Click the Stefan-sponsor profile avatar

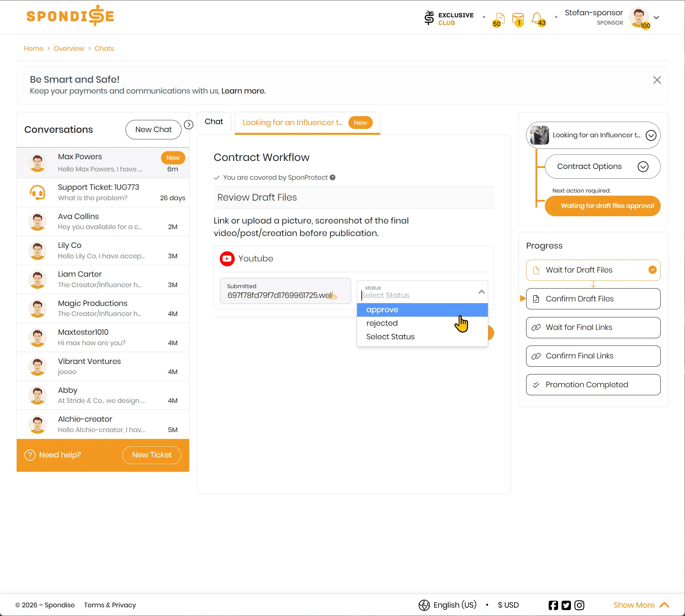click(x=639, y=17)
